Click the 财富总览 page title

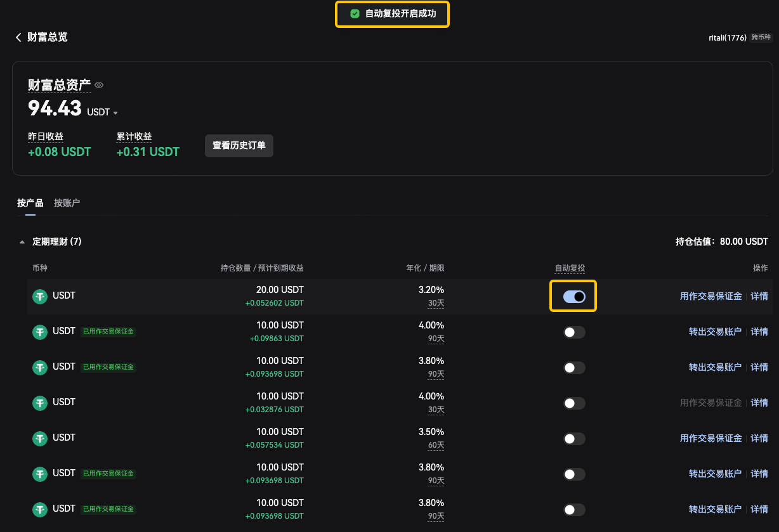point(48,37)
